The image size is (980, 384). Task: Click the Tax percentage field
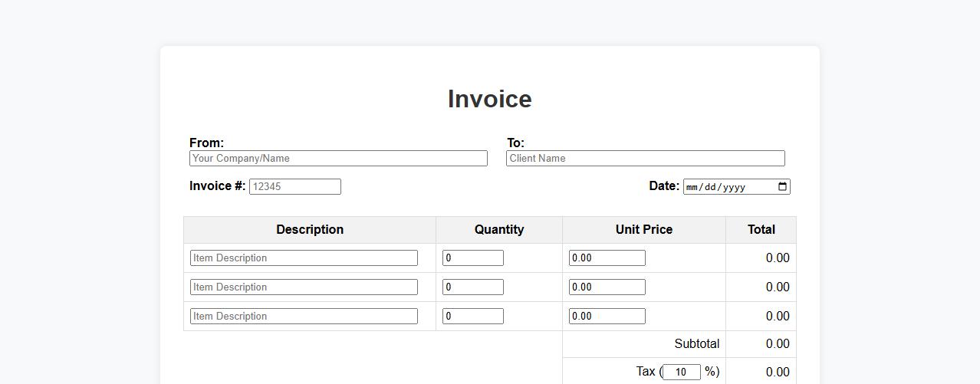682,372
